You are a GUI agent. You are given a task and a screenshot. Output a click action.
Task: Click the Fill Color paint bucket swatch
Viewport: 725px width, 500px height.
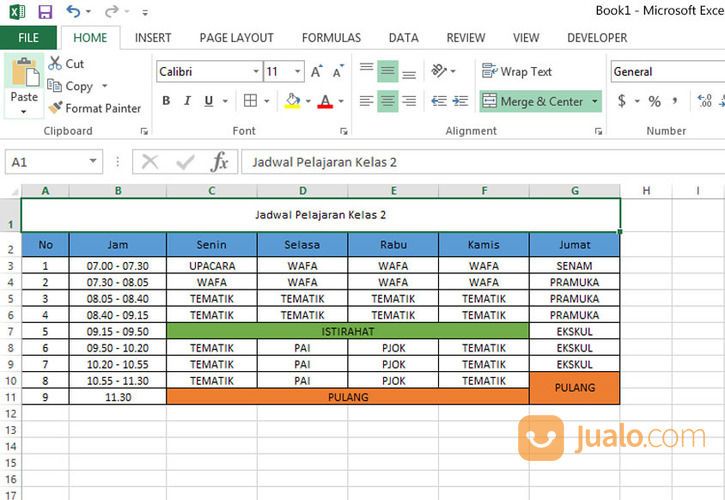click(292, 101)
